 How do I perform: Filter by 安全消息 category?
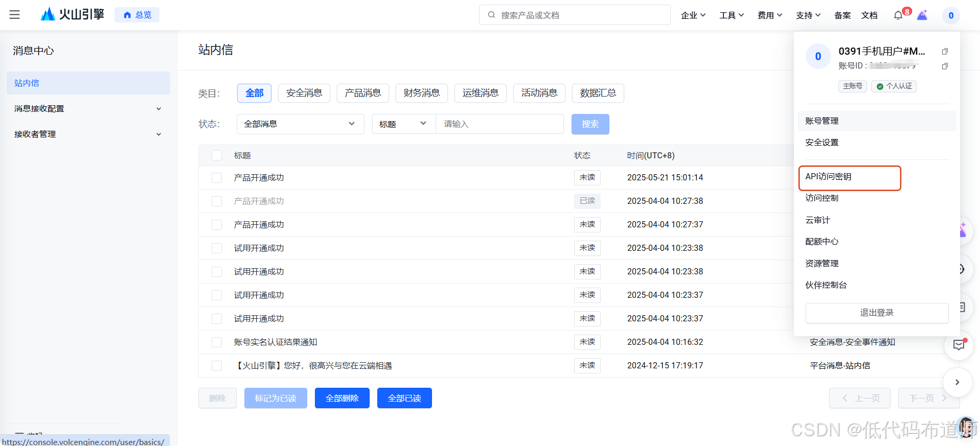tap(304, 93)
